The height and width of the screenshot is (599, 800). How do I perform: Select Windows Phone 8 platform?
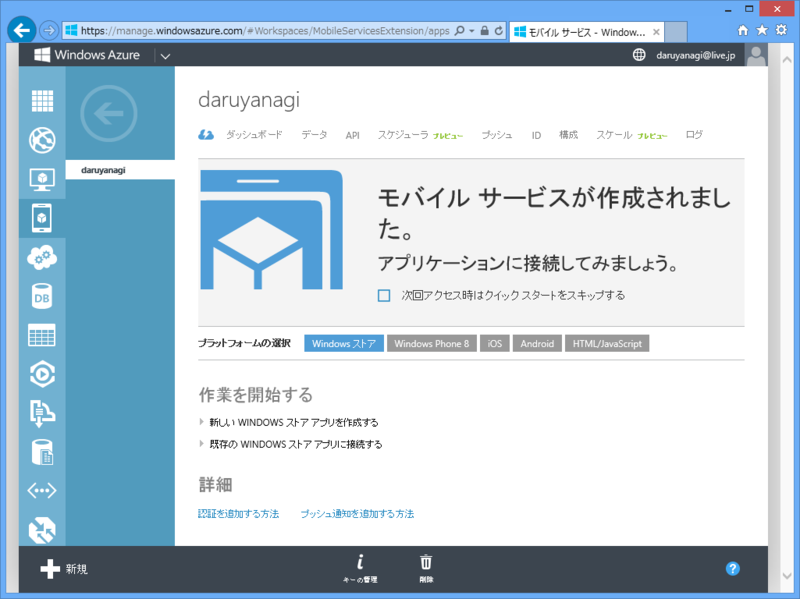(x=432, y=343)
